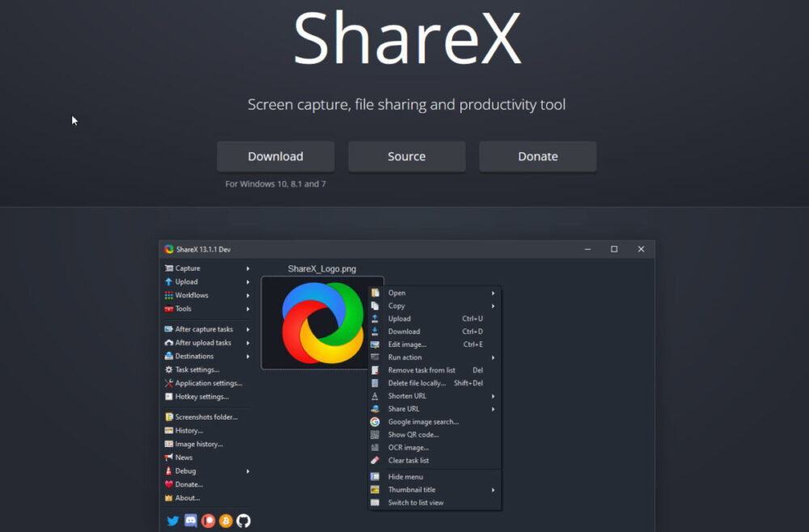Click the After upload tasks icon
Viewport: 809px width, 532px height.
pyautogui.click(x=169, y=343)
